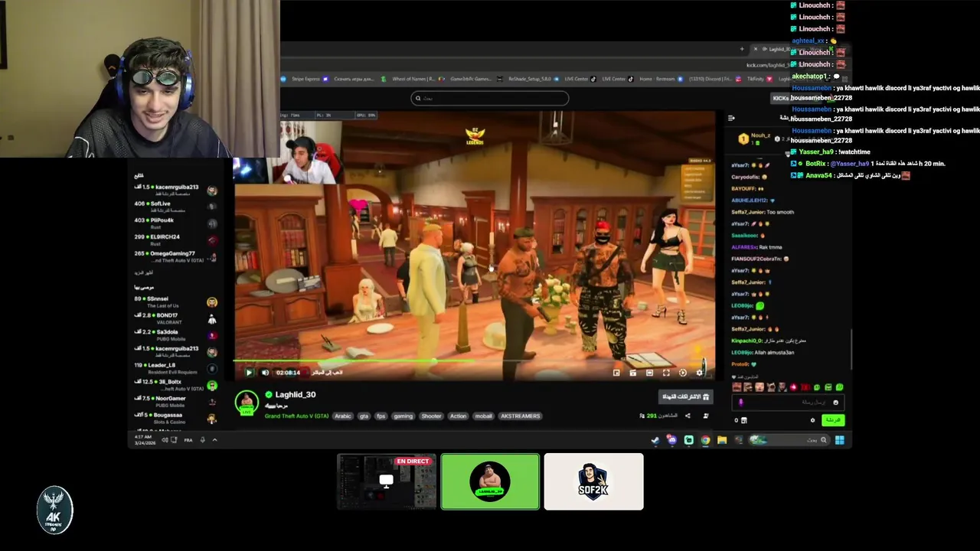Select the mobail tag
This screenshot has height=551, width=980.
[x=483, y=416]
